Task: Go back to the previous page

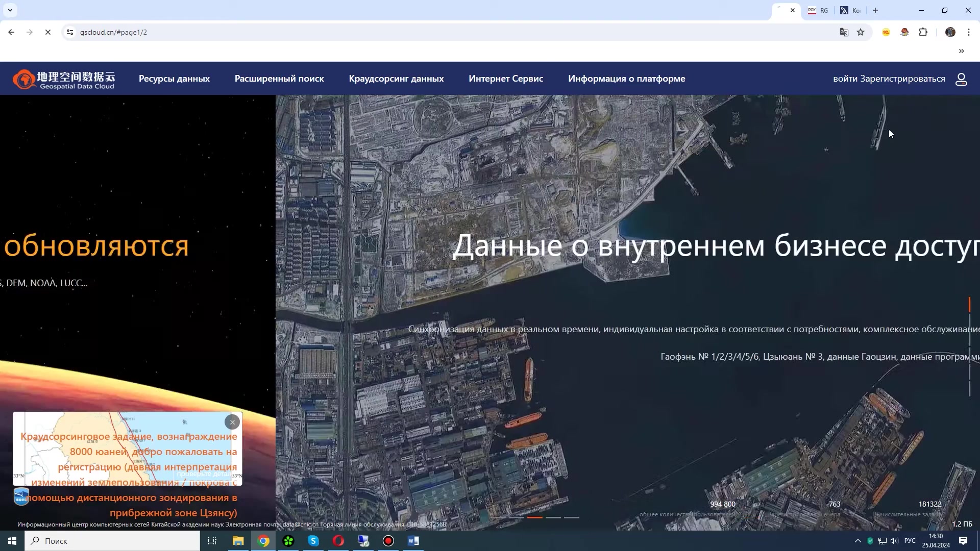Action: coord(11,32)
